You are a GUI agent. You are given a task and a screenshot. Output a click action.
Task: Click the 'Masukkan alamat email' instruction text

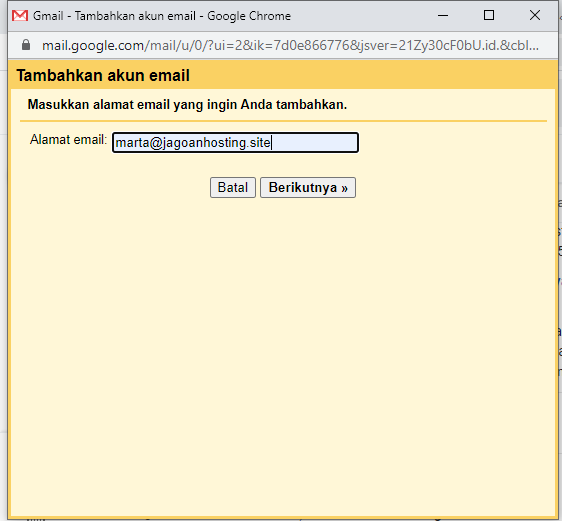point(187,105)
